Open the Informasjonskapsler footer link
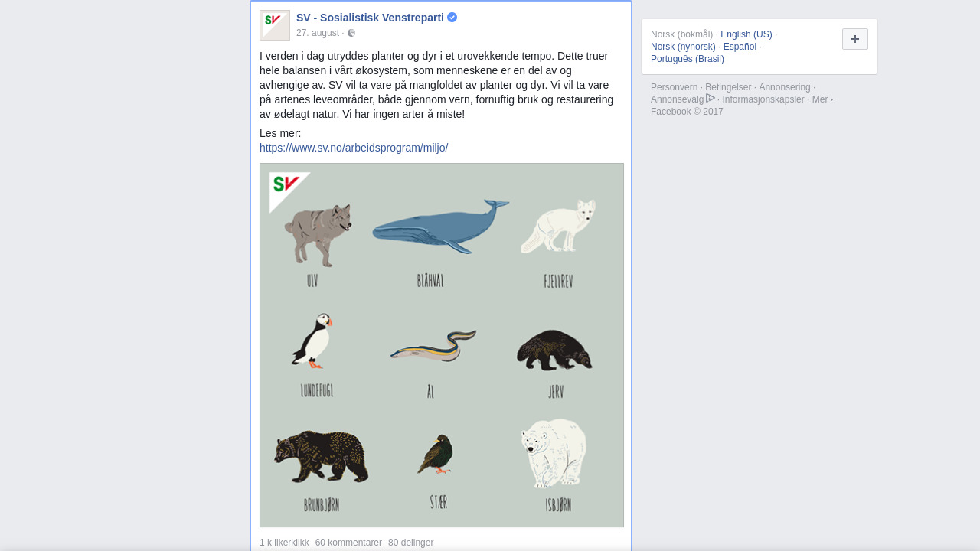980x551 pixels. (x=763, y=99)
